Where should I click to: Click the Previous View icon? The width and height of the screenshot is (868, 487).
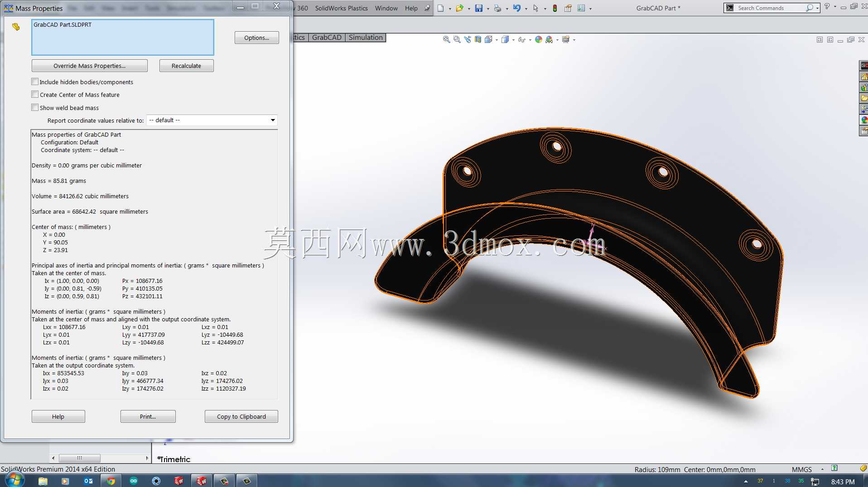[x=468, y=40]
